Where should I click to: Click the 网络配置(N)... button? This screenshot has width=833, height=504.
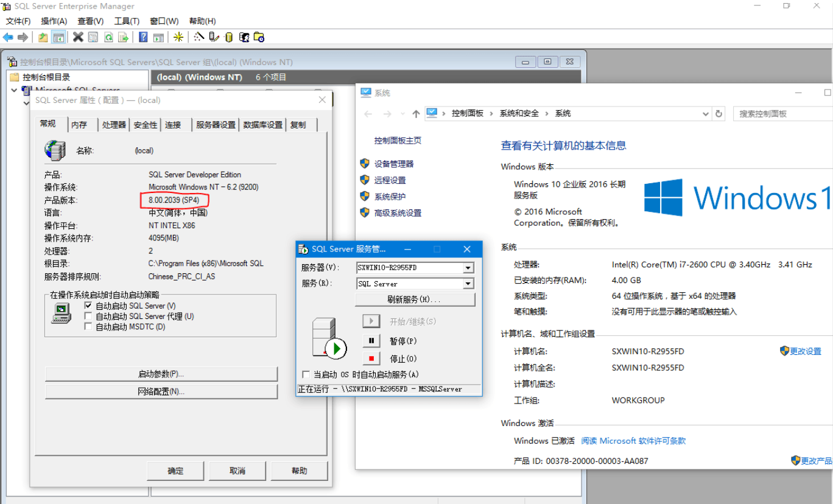161,391
